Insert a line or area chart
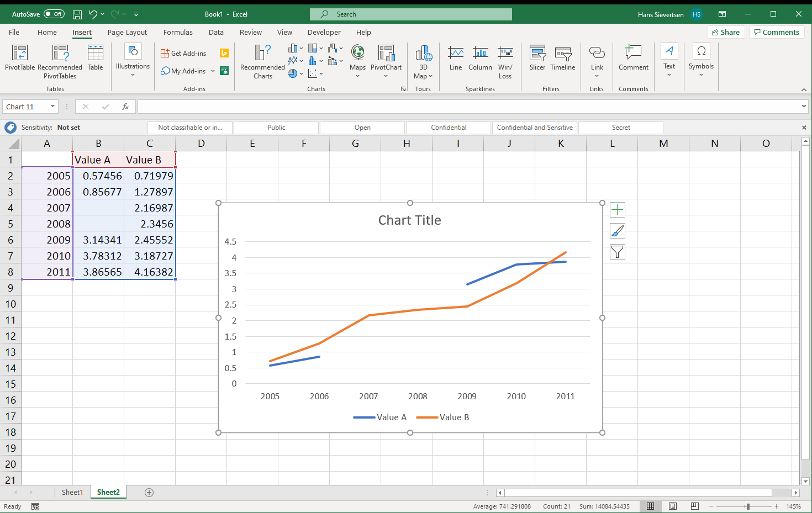The height and width of the screenshot is (513, 812). (296, 61)
